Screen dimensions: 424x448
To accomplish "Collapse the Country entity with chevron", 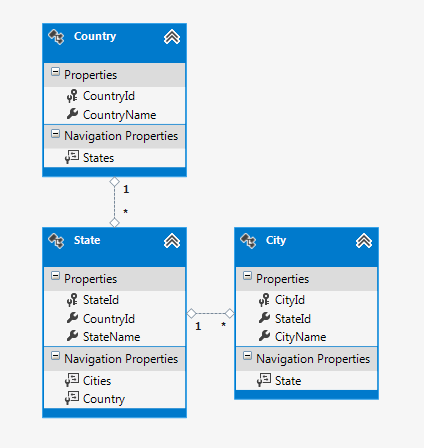I will tap(172, 37).
